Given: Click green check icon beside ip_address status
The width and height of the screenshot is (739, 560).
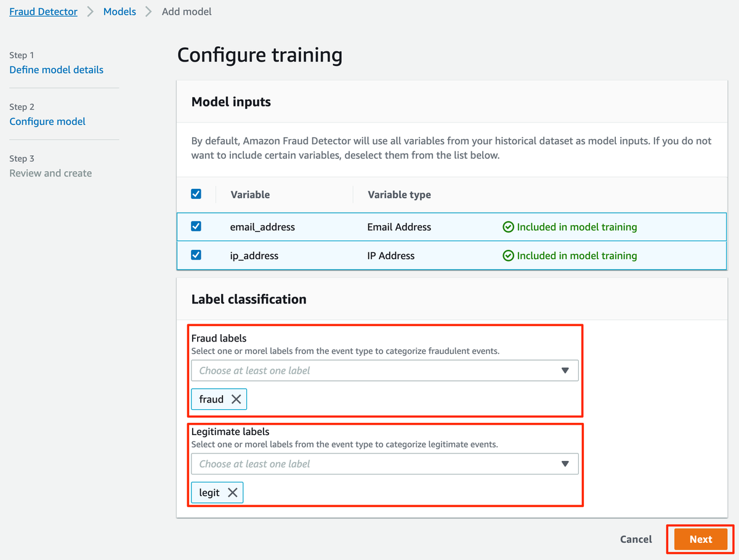Looking at the screenshot, I should pos(508,256).
